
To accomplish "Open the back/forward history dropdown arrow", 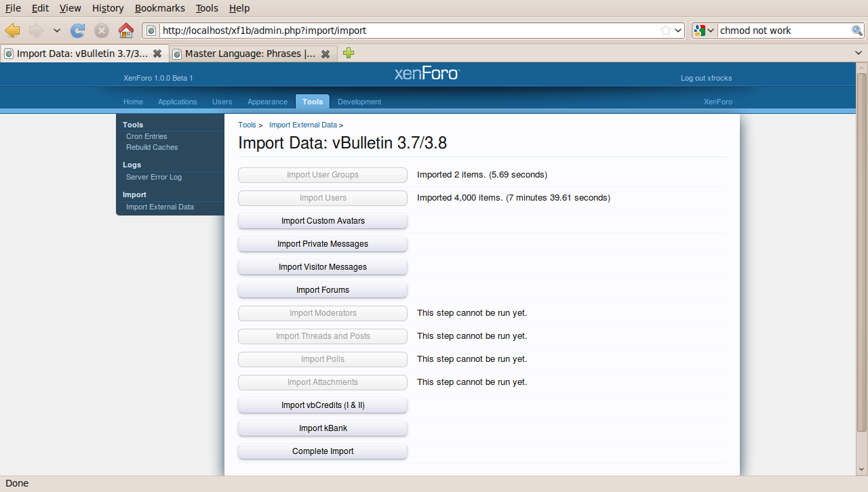I will 56,30.
